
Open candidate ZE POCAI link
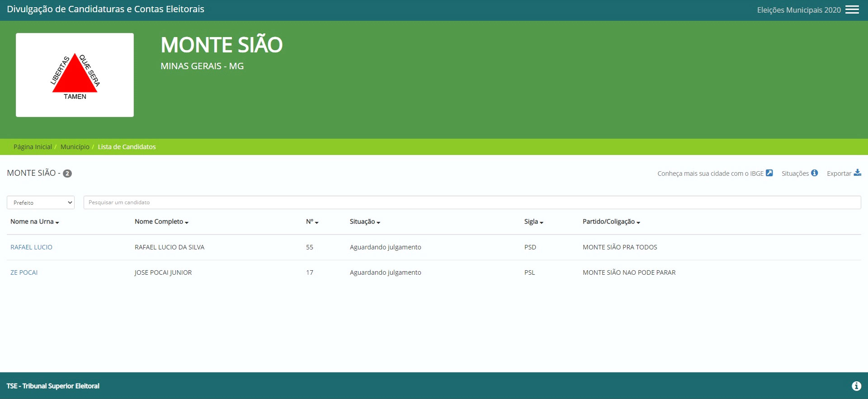tap(24, 272)
